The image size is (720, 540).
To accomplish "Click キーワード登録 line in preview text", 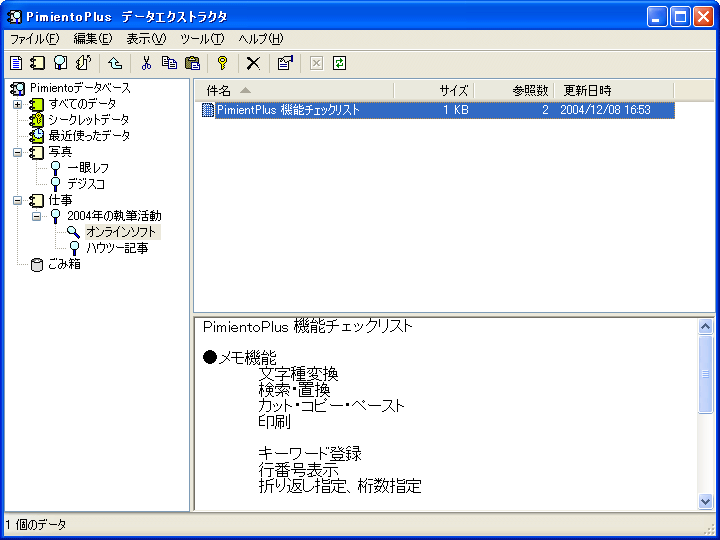I will pos(310,454).
